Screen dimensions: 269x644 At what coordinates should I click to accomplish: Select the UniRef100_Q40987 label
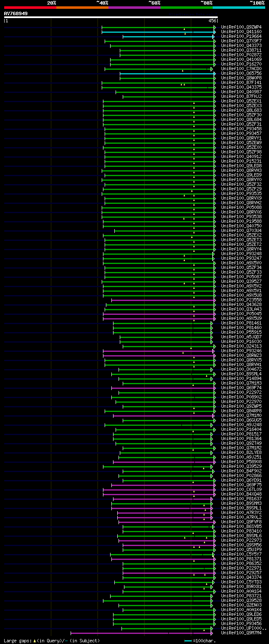click(241, 92)
